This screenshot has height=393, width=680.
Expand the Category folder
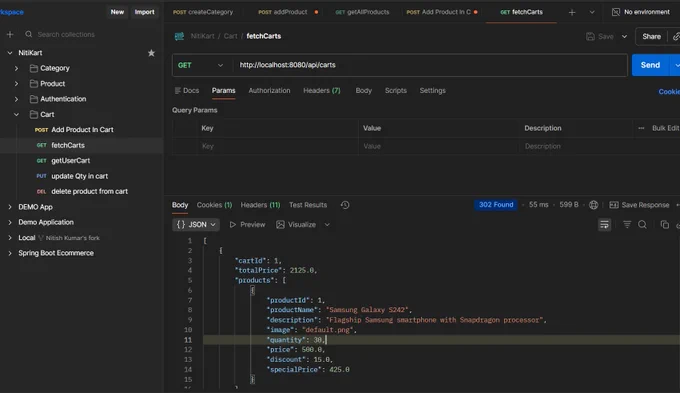(x=16, y=69)
